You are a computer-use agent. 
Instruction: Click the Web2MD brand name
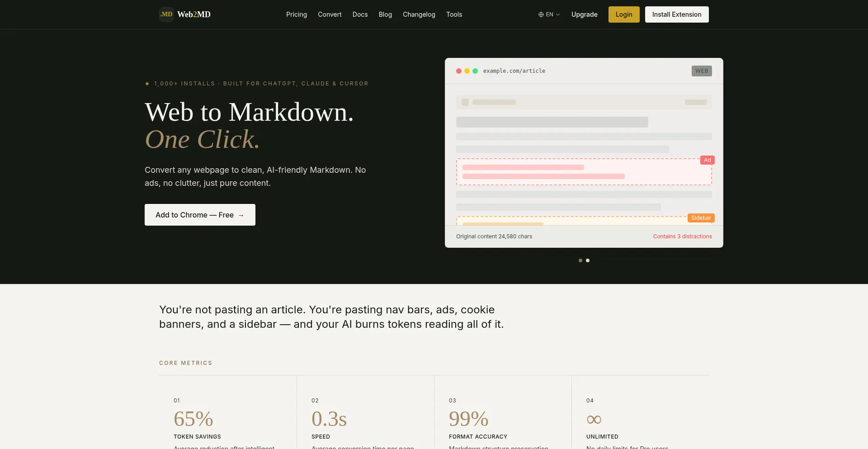[194, 14]
